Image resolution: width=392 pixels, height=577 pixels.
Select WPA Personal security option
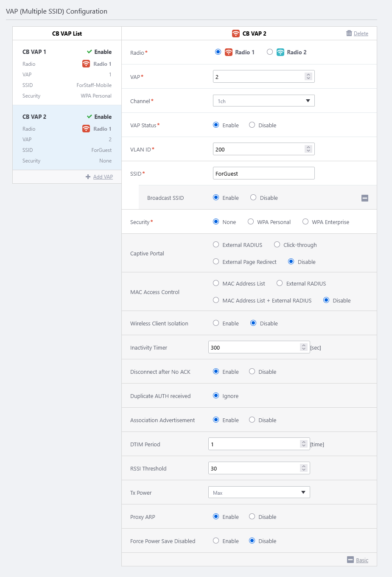(251, 222)
